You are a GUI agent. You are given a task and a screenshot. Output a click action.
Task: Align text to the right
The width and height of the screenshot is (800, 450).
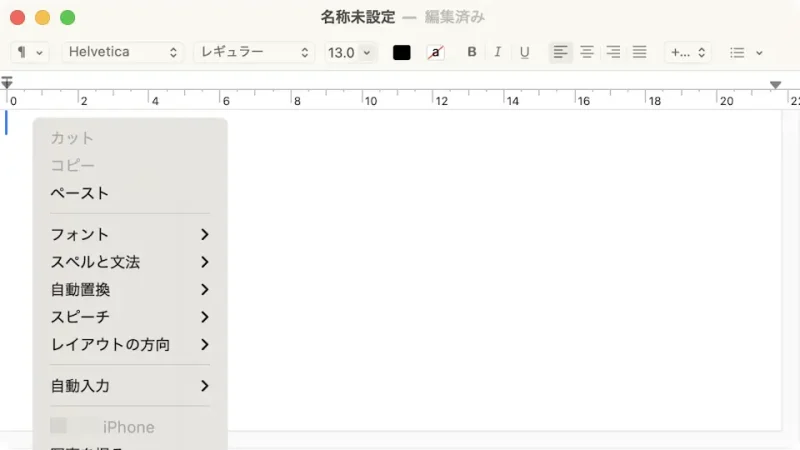tap(613, 52)
